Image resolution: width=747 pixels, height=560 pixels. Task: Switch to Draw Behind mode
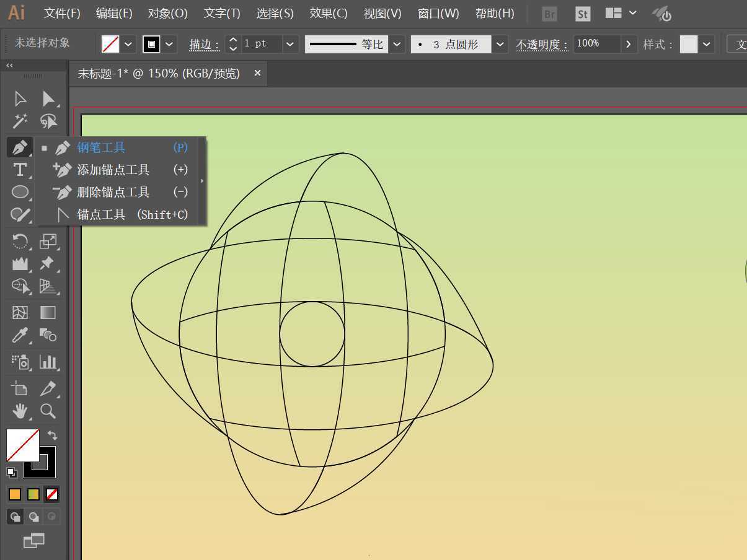(34, 516)
